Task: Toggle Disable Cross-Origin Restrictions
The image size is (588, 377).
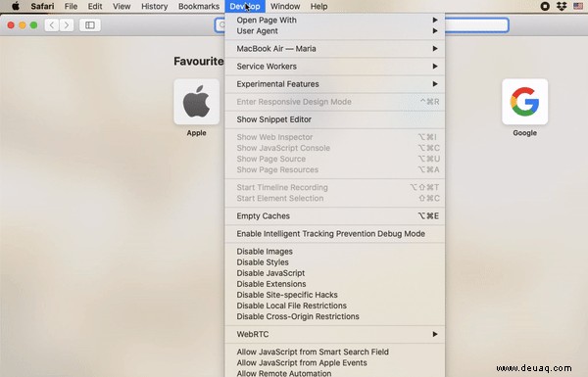Action: (x=335, y=316)
